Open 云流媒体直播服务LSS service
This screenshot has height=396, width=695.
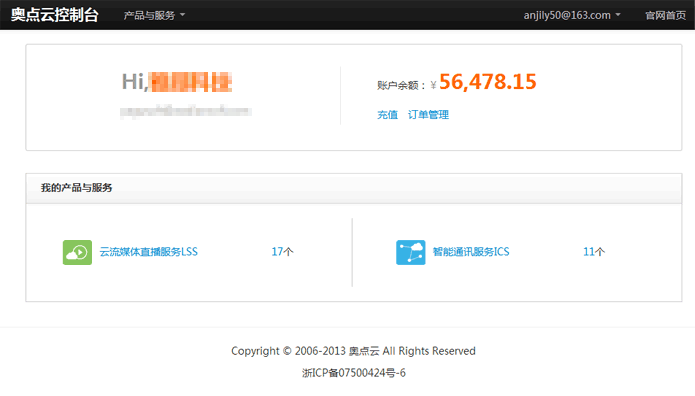click(x=148, y=252)
